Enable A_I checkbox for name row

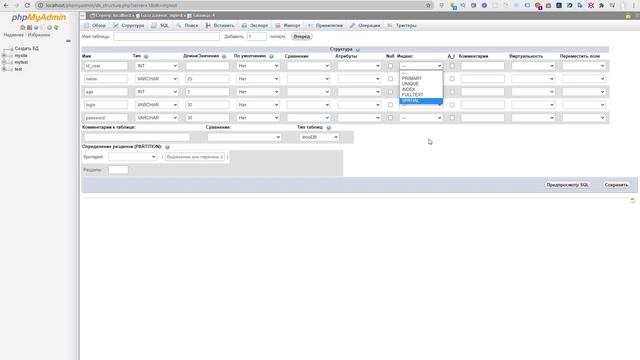click(452, 79)
